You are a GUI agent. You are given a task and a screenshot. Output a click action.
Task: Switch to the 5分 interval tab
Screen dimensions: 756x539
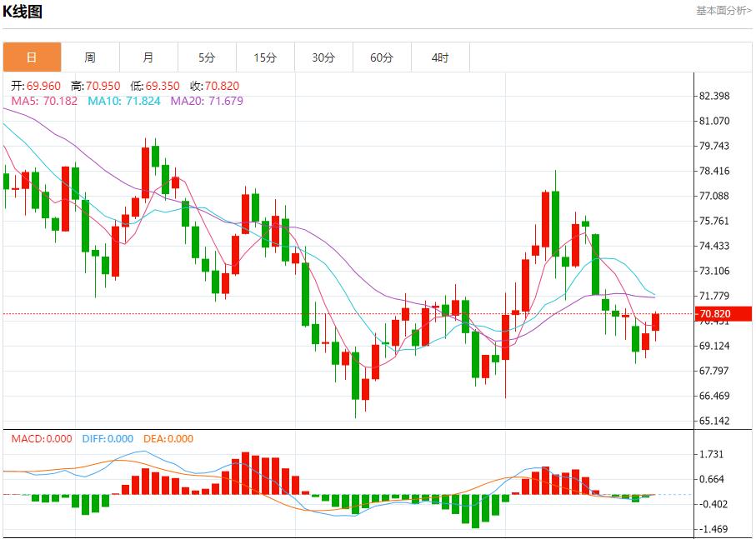click(x=207, y=57)
